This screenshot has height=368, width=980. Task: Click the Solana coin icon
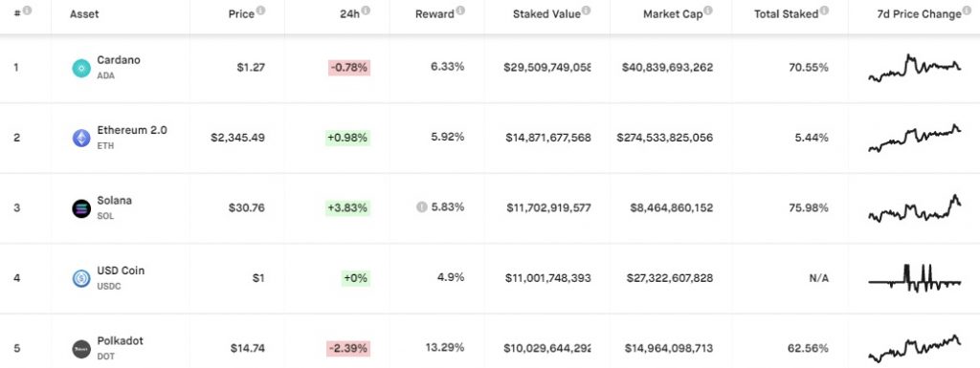(81, 208)
